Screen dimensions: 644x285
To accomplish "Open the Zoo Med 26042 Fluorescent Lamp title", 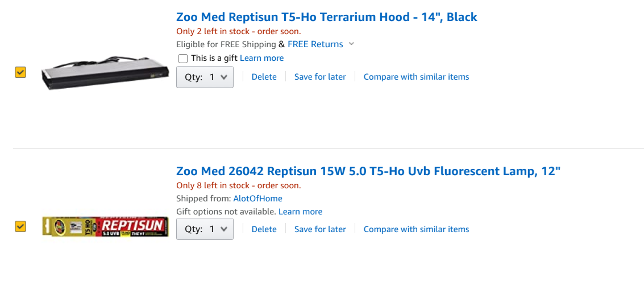I will click(x=368, y=171).
